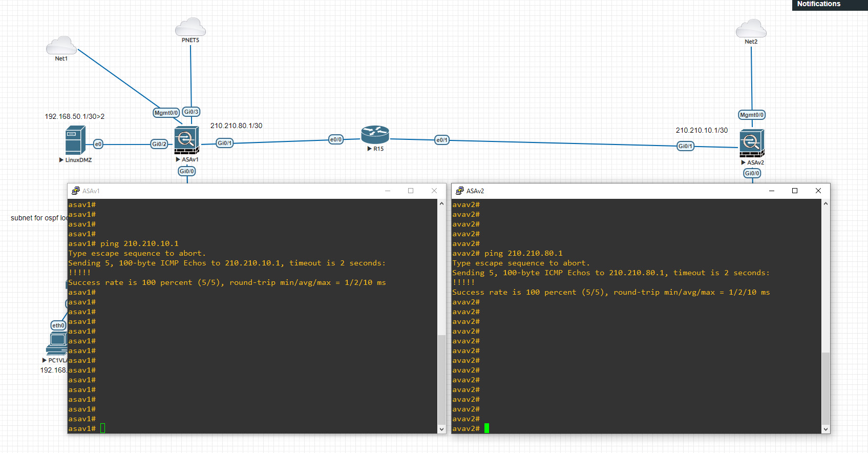868x453 pixels.
Task: Click the 210.210.10.1/30 subnet text
Action: pos(702,130)
